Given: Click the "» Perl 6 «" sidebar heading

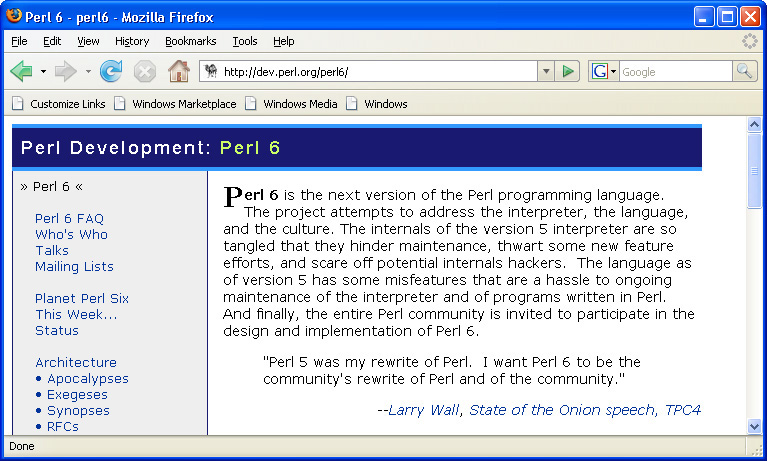Looking at the screenshot, I should coord(51,186).
